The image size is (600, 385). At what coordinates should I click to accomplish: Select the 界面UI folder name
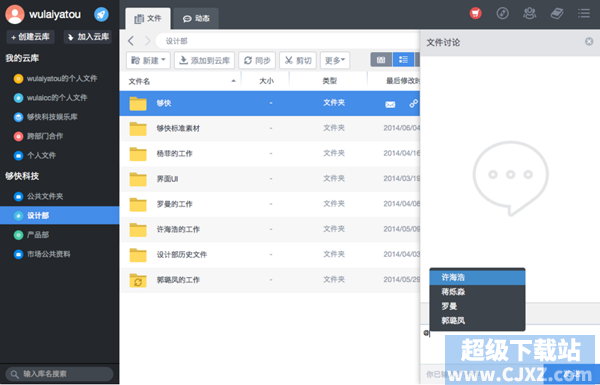point(168,179)
